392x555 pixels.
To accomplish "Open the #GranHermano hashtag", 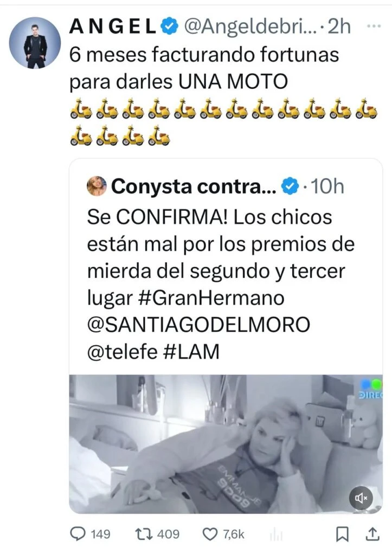I will (211, 298).
